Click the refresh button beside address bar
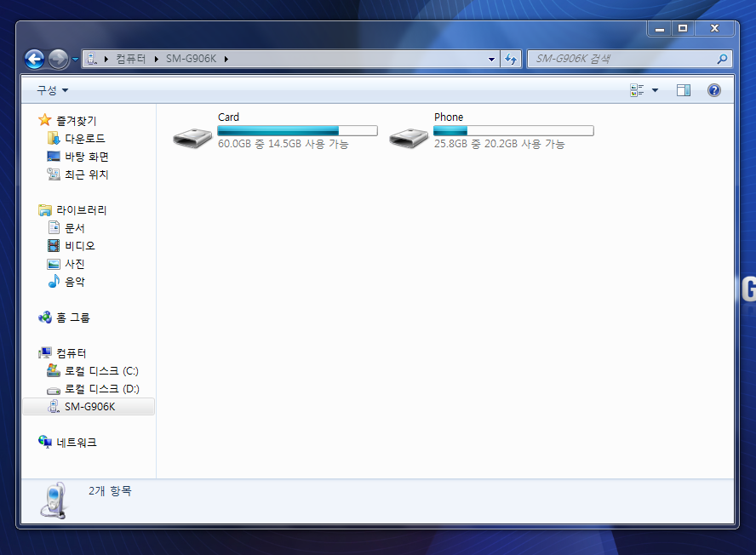756x555 pixels. click(x=511, y=59)
